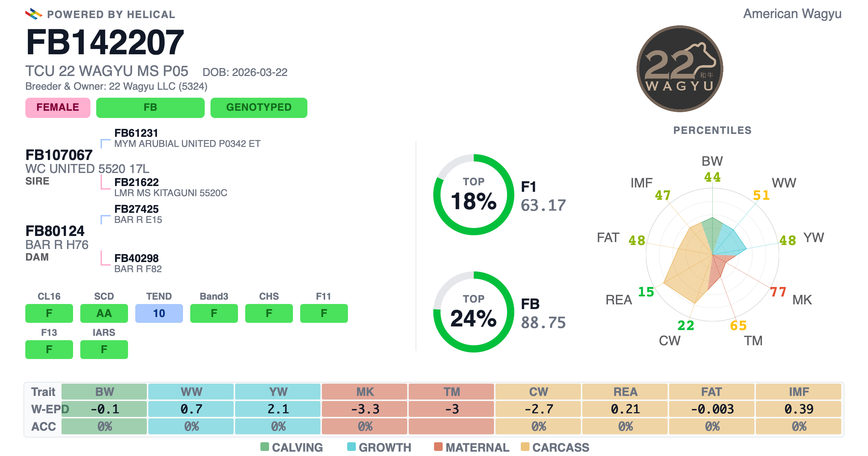Select the GENOTYPED badge

coord(259,107)
